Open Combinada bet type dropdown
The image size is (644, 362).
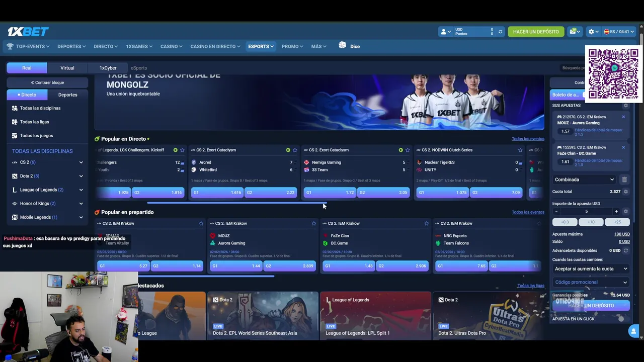[x=585, y=179]
